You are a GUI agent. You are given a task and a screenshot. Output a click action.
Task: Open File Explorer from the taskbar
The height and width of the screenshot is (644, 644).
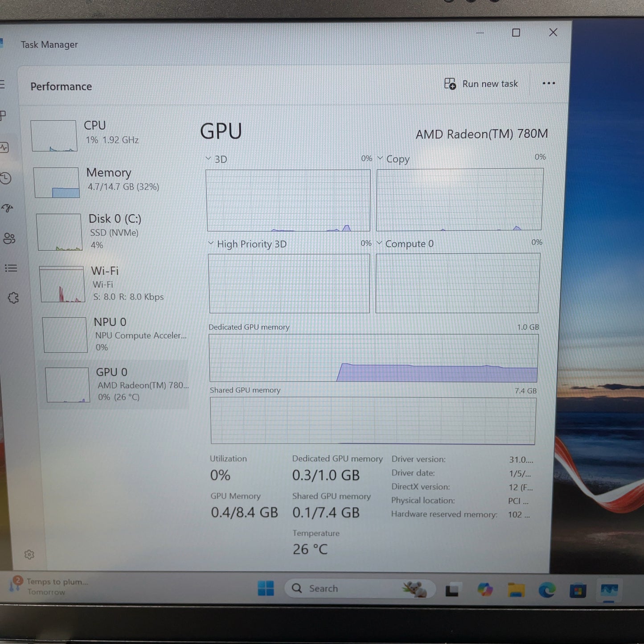pyautogui.click(x=516, y=590)
